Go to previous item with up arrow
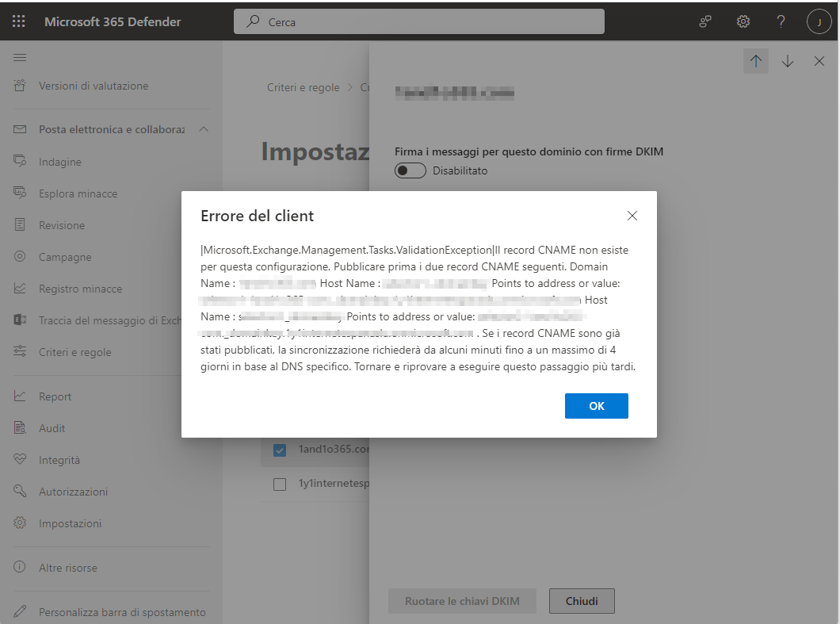The image size is (840, 624). coord(756,61)
